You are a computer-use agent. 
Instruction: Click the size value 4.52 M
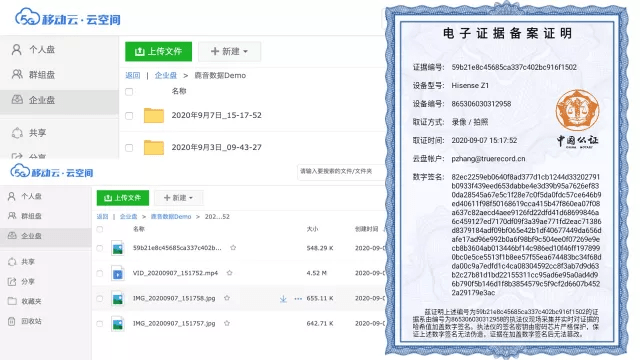pos(317,273)
